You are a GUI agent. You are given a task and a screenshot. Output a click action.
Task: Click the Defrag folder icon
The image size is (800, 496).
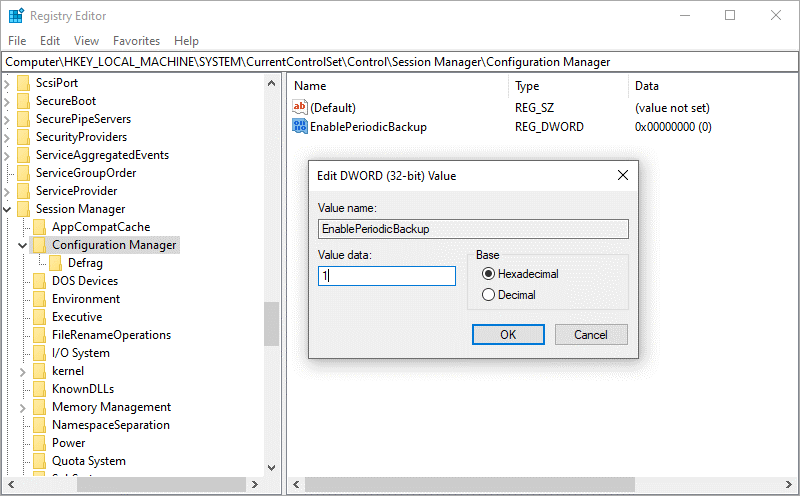56,263
